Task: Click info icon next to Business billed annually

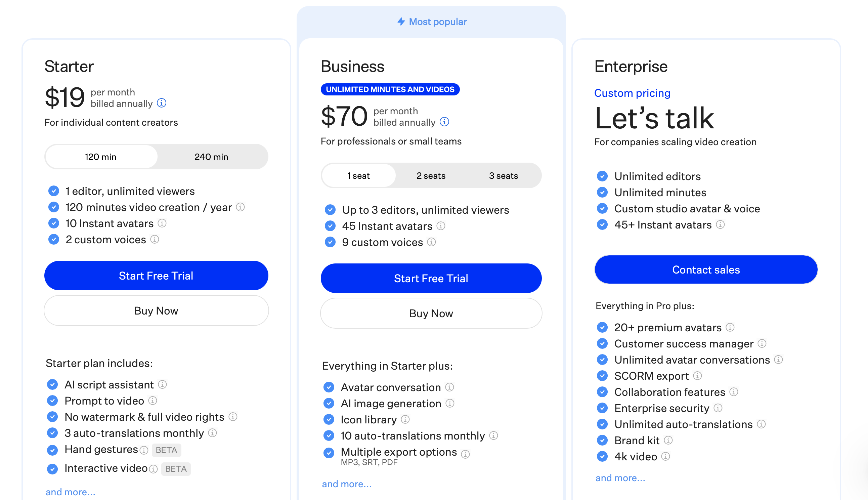Action: (444, 122)
